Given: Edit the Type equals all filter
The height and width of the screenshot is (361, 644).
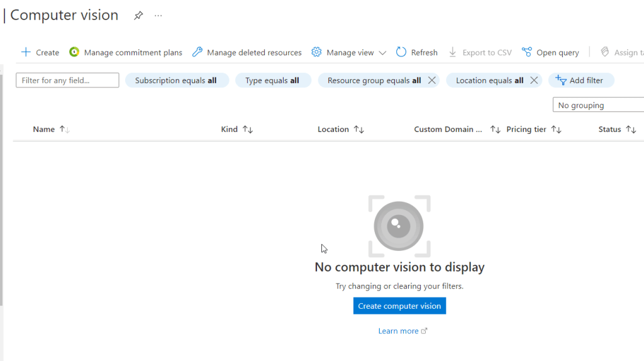Looking at the screenshot, I should click(273, 80).
